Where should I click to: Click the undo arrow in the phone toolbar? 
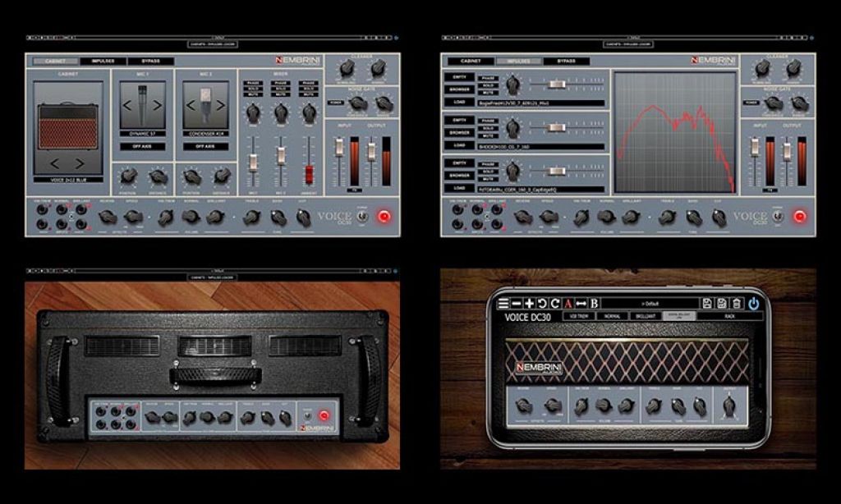point(542,304)
